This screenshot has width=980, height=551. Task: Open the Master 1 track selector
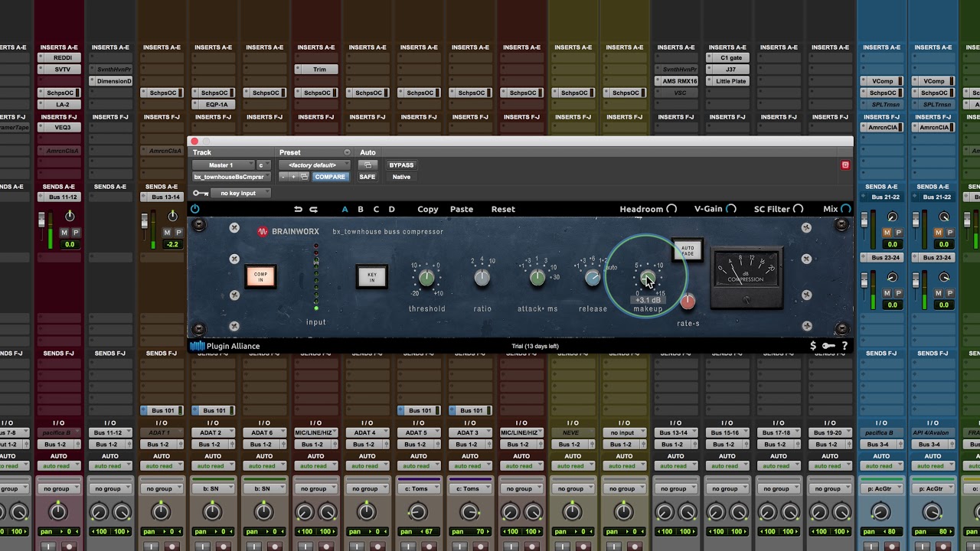pos(223,165)
